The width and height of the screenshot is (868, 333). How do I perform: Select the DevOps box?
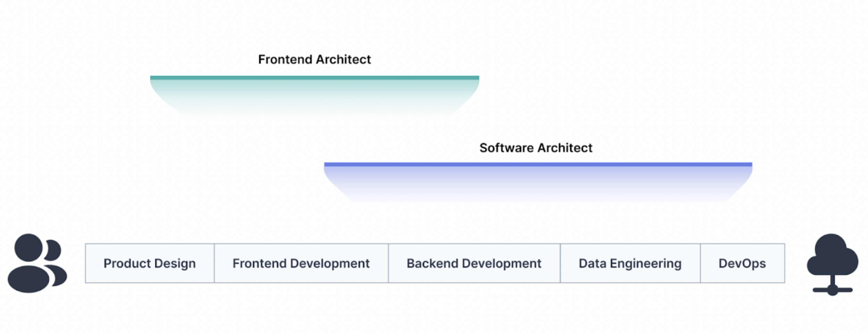742,263
